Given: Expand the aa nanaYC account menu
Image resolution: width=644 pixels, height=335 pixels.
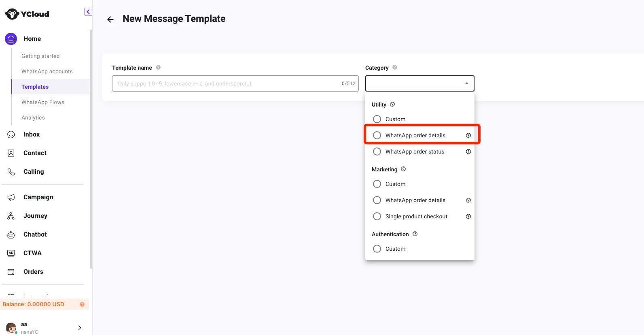Looking at the screenshot, I should click(80, 328).
